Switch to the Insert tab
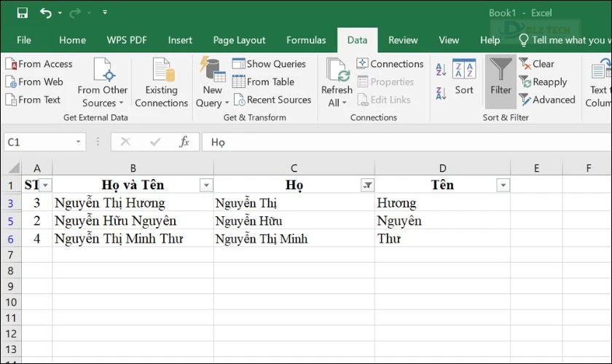This screenshot has height=364, width=612. (180, 40)
